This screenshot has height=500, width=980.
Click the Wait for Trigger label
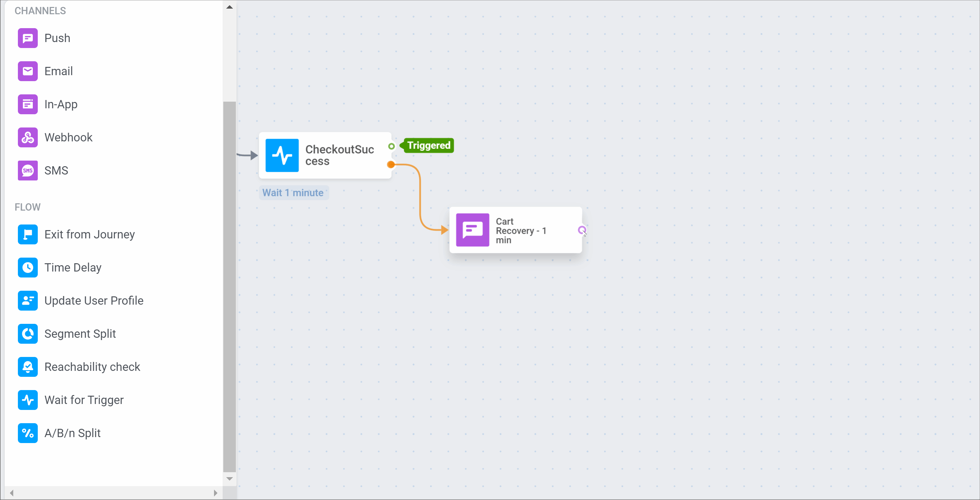tap(84, 400)
